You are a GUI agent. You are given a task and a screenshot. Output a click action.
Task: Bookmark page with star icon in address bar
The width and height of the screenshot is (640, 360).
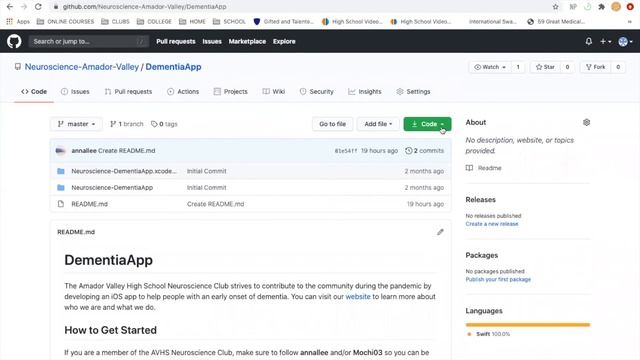pos(556,7)
